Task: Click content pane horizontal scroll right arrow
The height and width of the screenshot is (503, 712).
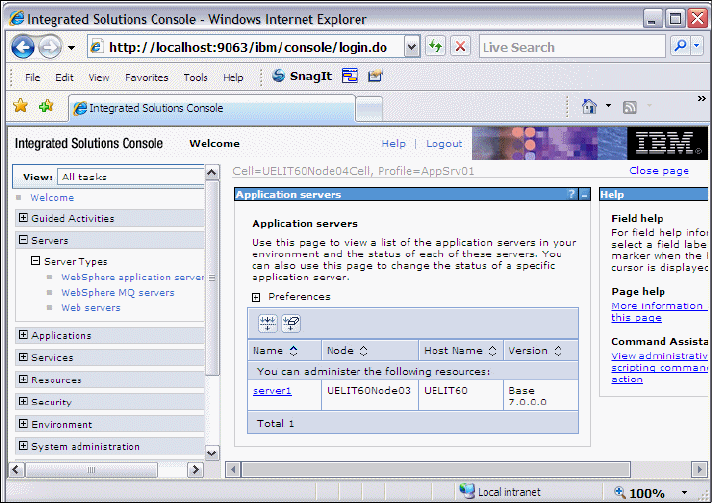Action: [699, 469]
